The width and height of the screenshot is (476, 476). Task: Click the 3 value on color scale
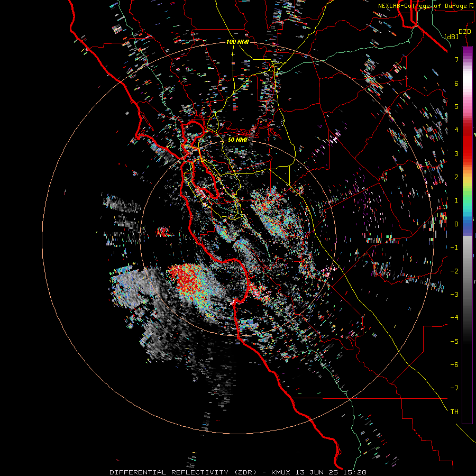coord(456,153)
